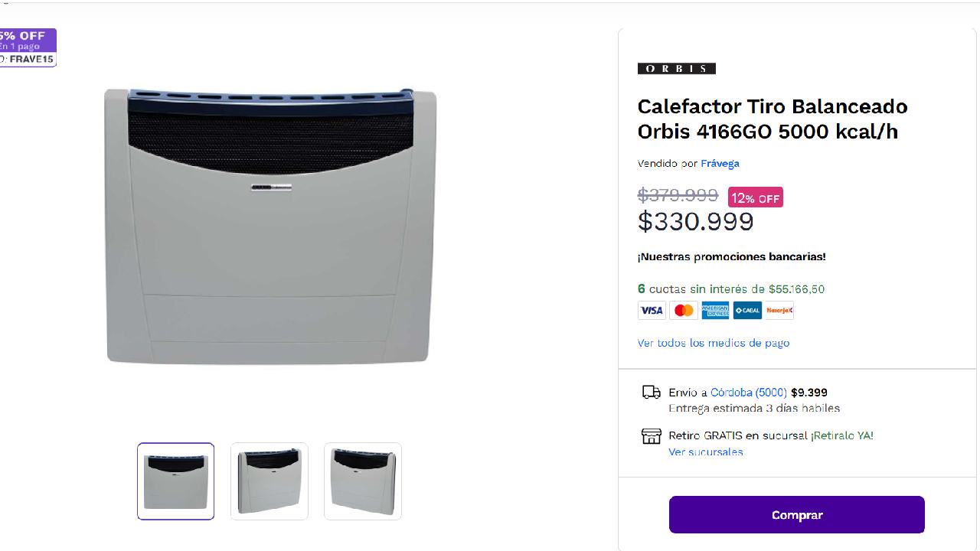Click the Visa card icon

click(x=652, y=310)
